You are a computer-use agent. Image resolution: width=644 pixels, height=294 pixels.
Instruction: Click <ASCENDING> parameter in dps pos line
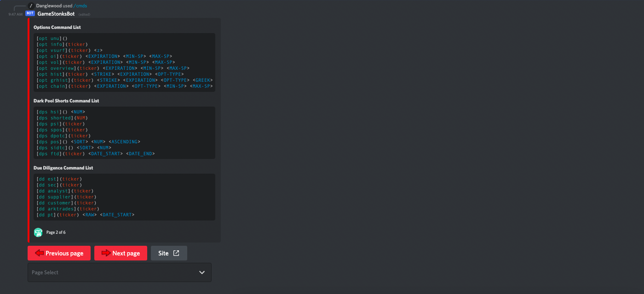125,142
